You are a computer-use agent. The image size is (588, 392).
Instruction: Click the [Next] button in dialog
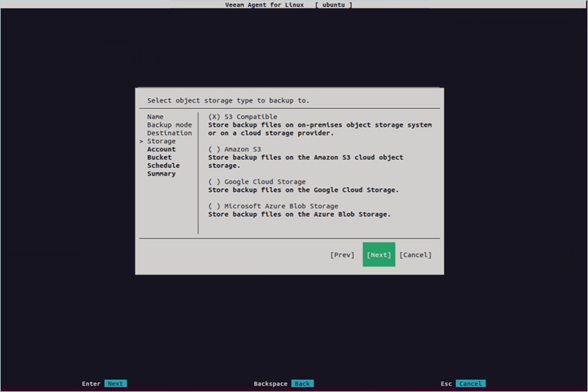(x=379, y=255)
